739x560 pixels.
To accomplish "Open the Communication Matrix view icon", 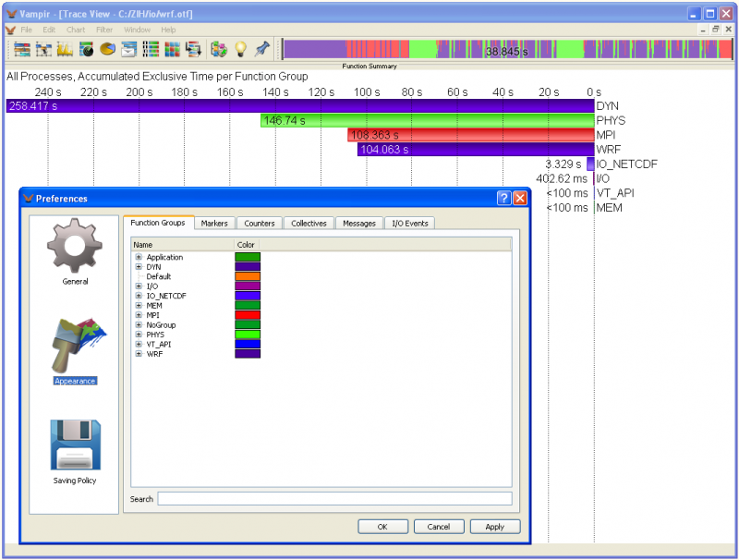I will coord(172,50).
